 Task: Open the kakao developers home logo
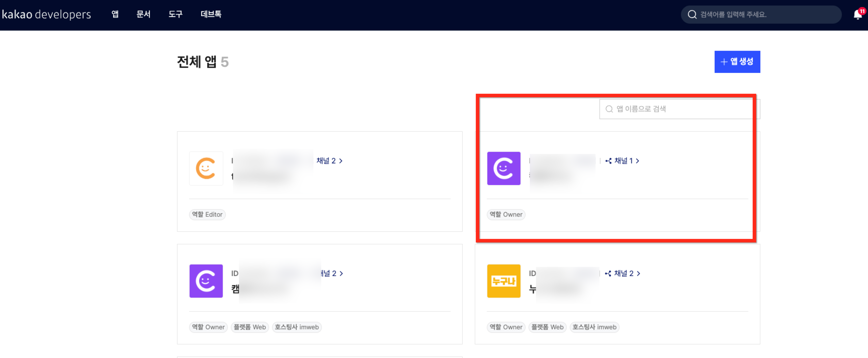47,15
